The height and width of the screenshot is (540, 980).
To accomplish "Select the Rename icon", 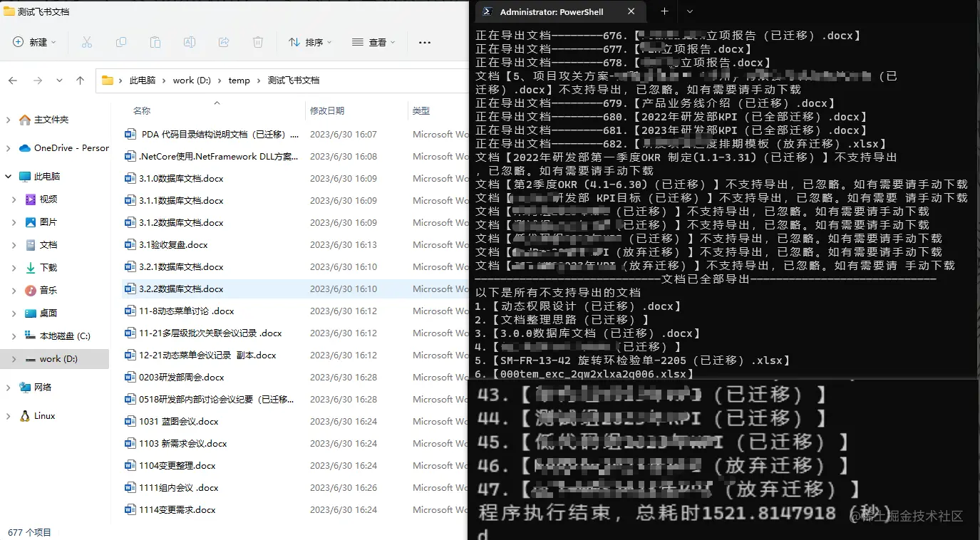I will click(189, 43).
